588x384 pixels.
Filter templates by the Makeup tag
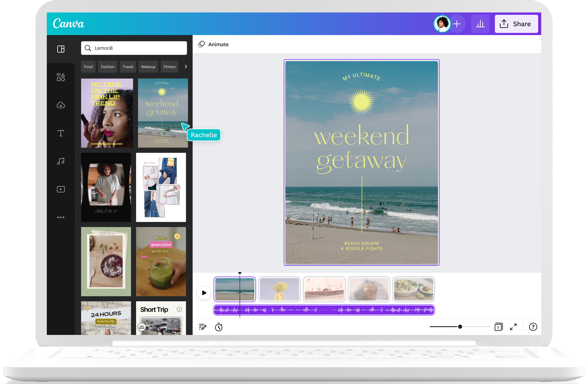pyautogui.click(x=148, y=67)
